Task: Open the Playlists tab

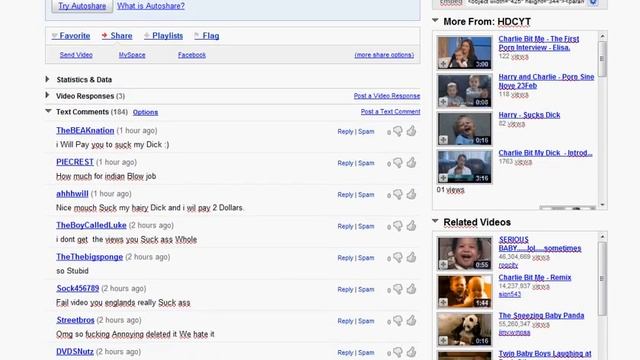Action: (167, 36)
